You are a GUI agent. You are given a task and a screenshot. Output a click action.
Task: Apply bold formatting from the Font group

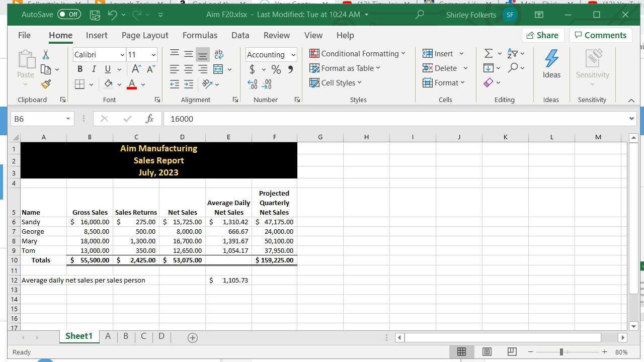pos(79,69)
